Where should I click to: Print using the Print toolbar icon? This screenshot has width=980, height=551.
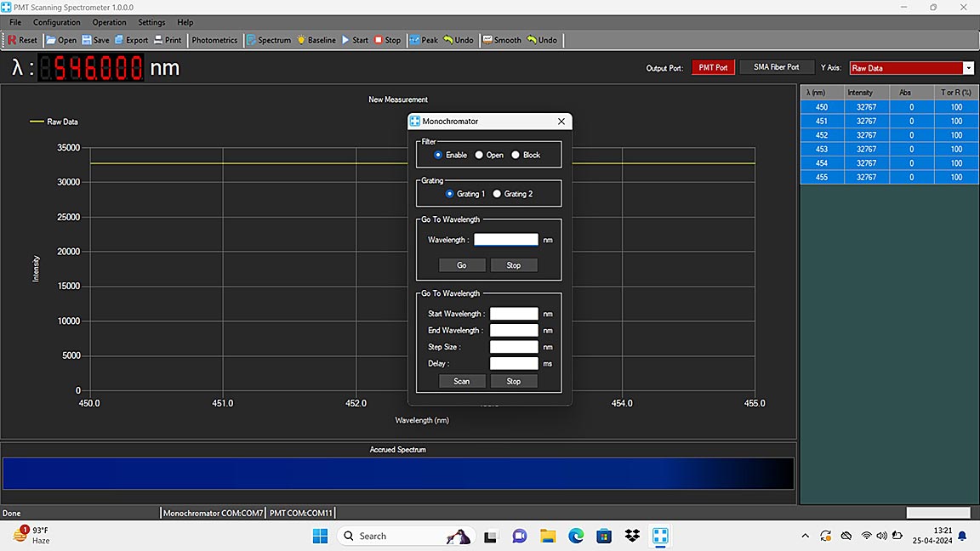click(158, 40)
